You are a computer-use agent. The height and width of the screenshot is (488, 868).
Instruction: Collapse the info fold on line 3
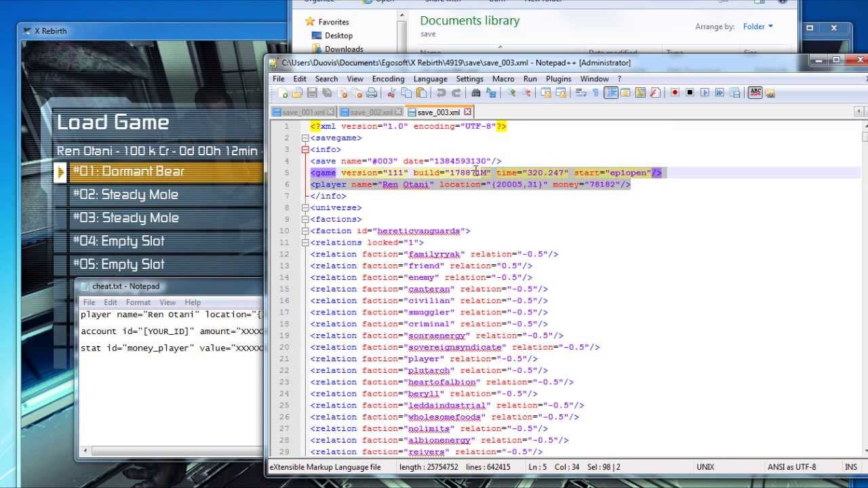305,149
